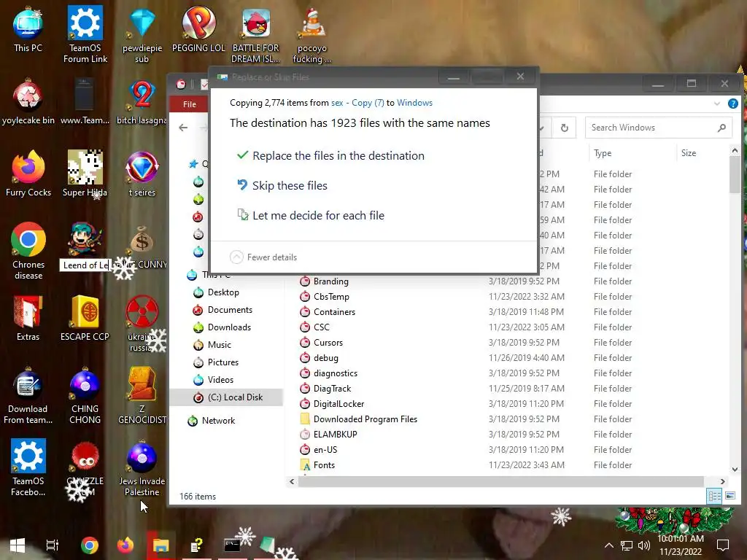The height and width of the screenshot is (560, 747).
Task: Select the ELAMBKUP folder
Action: pos(335,435)
